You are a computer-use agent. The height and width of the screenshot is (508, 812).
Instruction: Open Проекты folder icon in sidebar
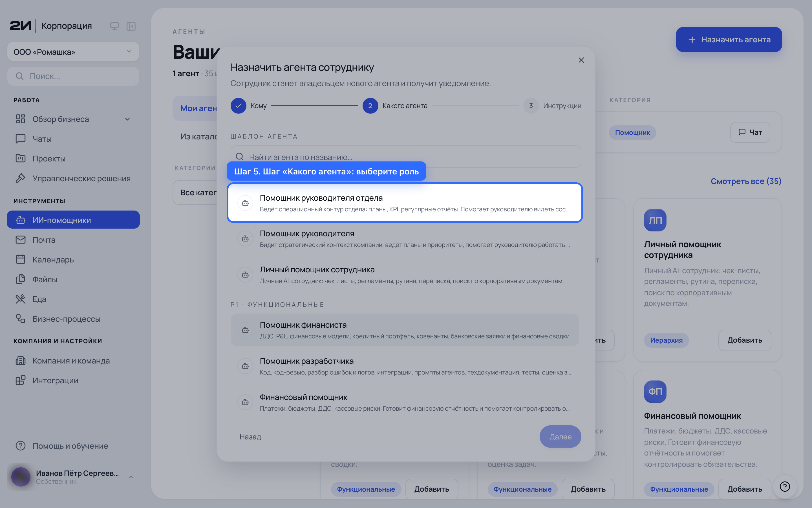pos(21,158)
